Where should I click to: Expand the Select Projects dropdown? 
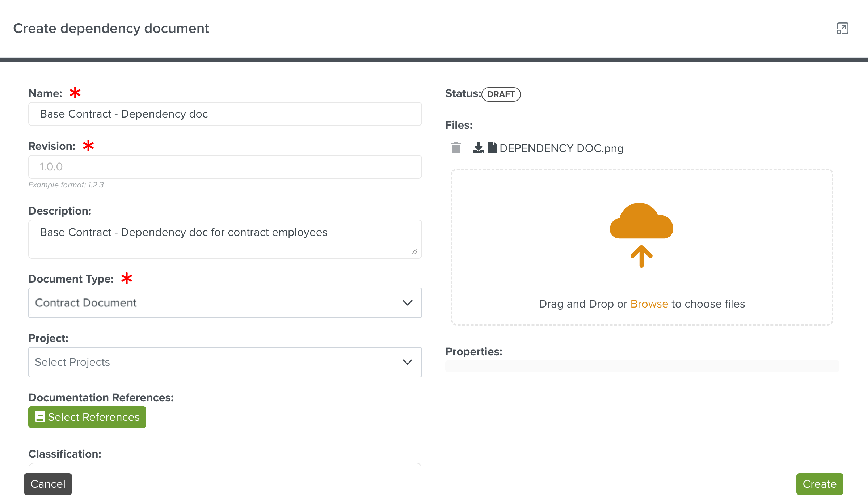[x=217, y=362]
